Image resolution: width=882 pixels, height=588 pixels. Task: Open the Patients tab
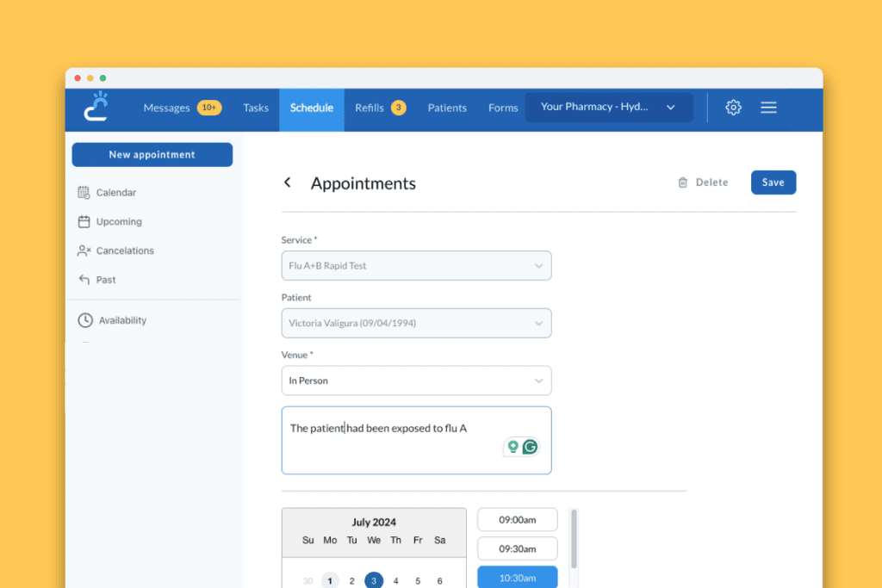[447, 108]
